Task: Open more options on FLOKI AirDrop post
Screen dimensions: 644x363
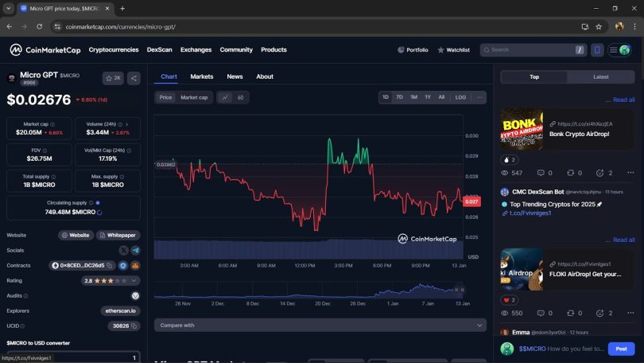Action: [x=630, y=313]
